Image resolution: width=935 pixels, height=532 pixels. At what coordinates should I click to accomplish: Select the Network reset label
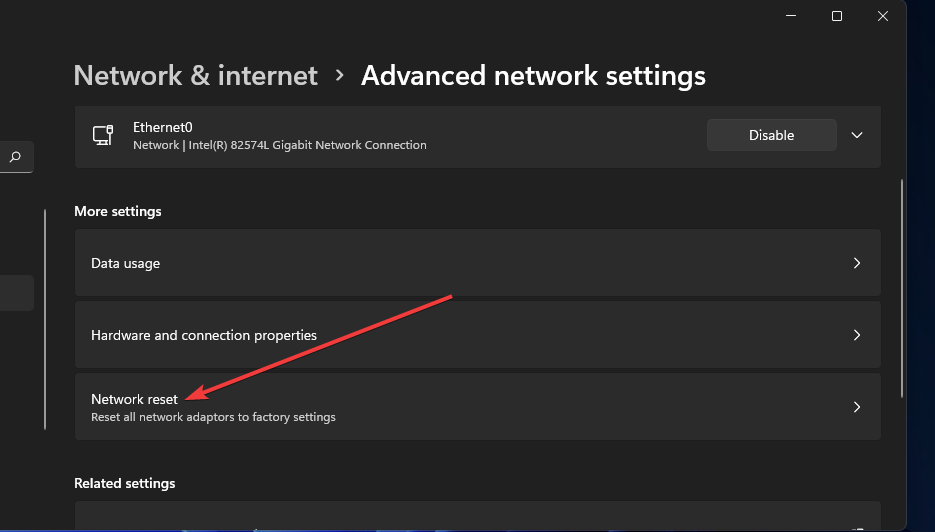pyautogui.click(x=134, y=399)
